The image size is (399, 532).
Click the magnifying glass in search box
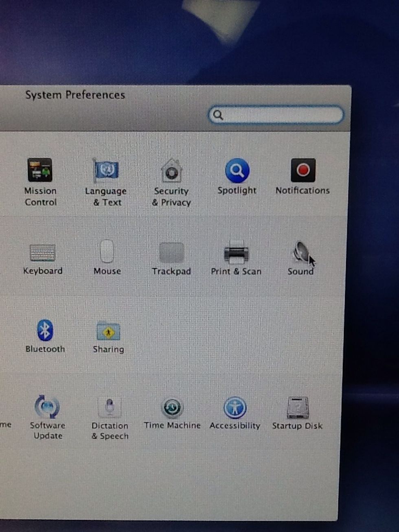[x=218, y=115]
